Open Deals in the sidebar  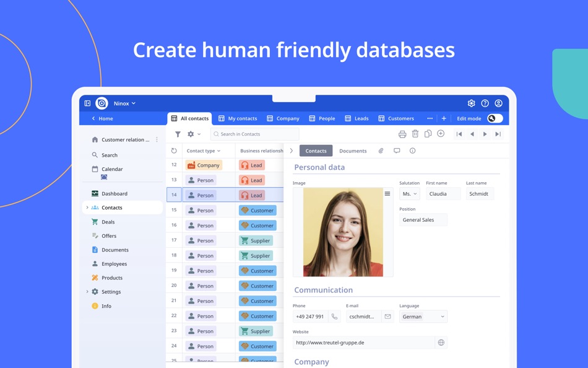tap(103, 222)
